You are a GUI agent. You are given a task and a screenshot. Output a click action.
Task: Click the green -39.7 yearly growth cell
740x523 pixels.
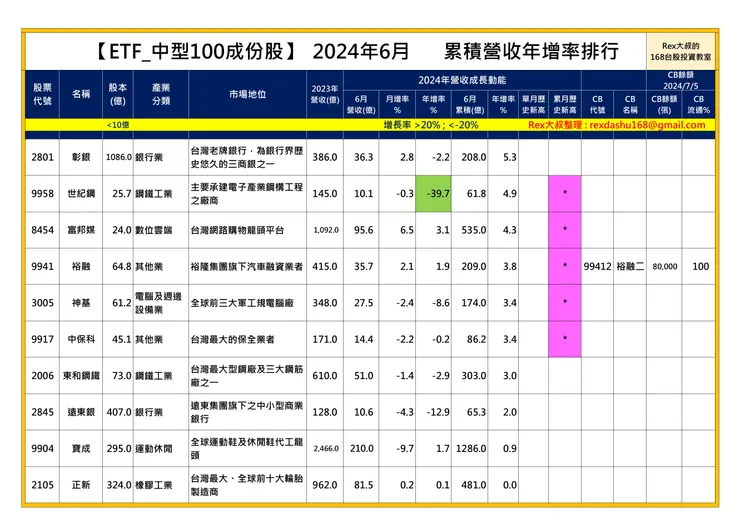(x=433, y=194)
